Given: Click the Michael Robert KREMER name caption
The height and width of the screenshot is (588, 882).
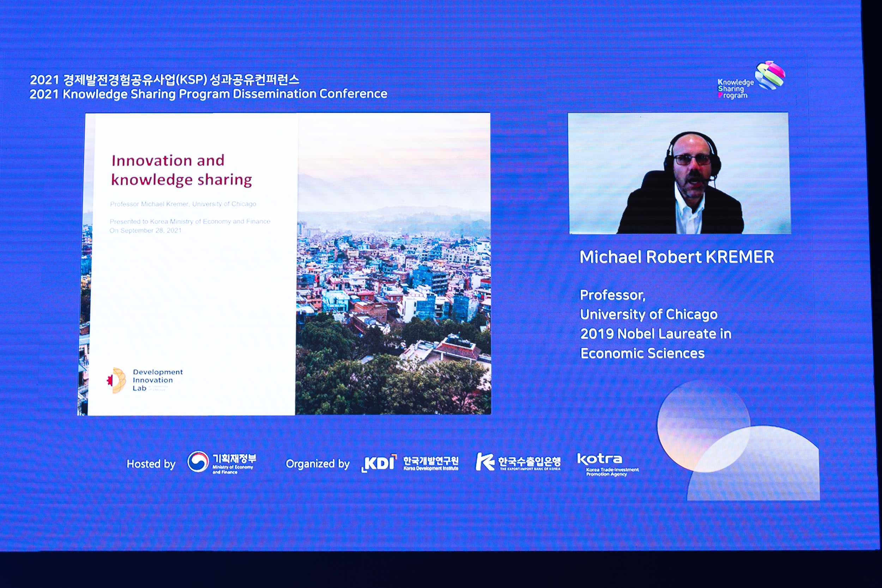Looking at the screenshot, I should (677, 257).
